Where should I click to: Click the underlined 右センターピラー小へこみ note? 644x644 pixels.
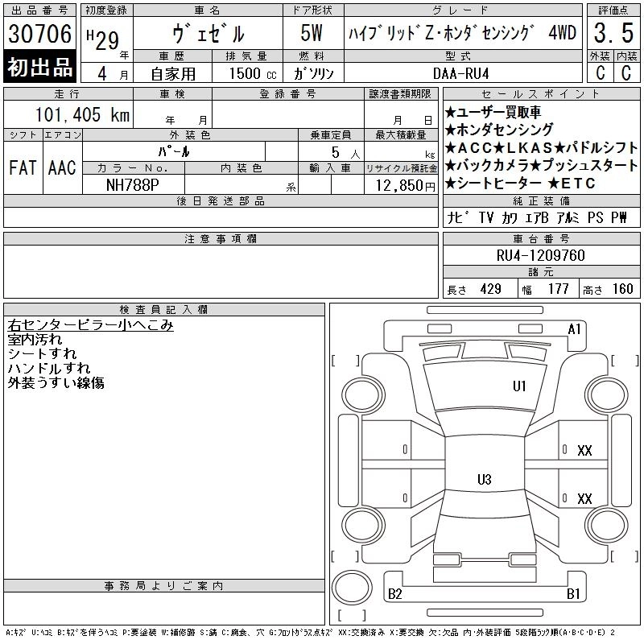90,325
